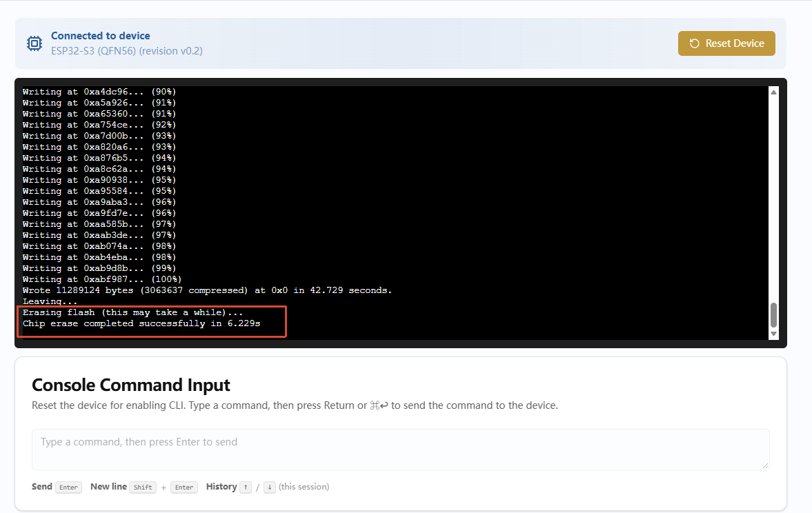Click the down-arrow History key badge
812x513 pixels.
point(269,487)
